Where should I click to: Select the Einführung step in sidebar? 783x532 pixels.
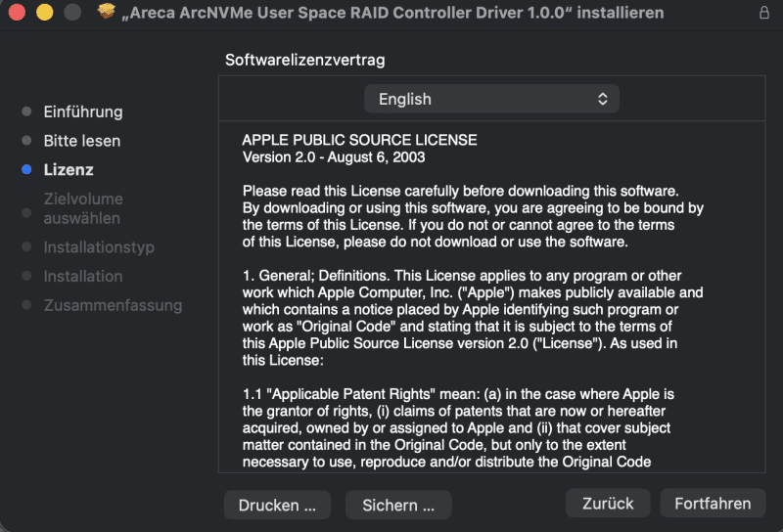pos(83,111)
